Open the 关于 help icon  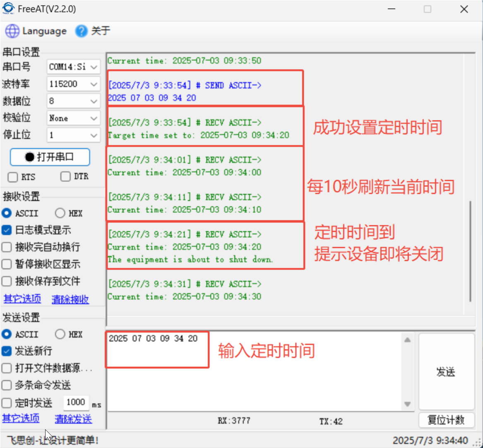coord(82,31)
